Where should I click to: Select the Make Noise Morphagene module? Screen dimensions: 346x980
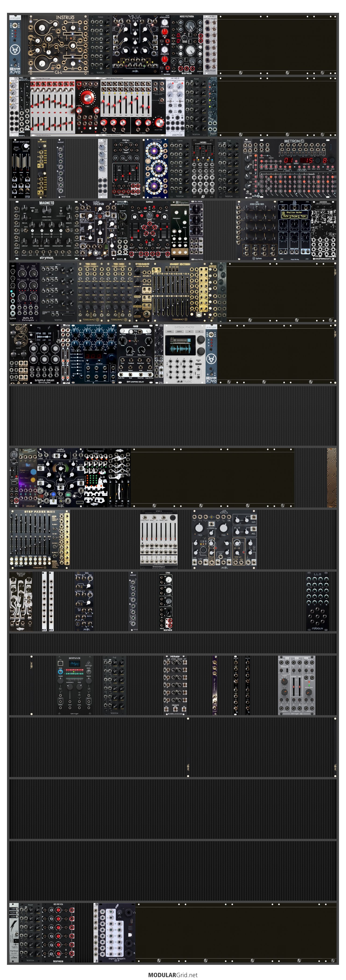pos(61,477)
